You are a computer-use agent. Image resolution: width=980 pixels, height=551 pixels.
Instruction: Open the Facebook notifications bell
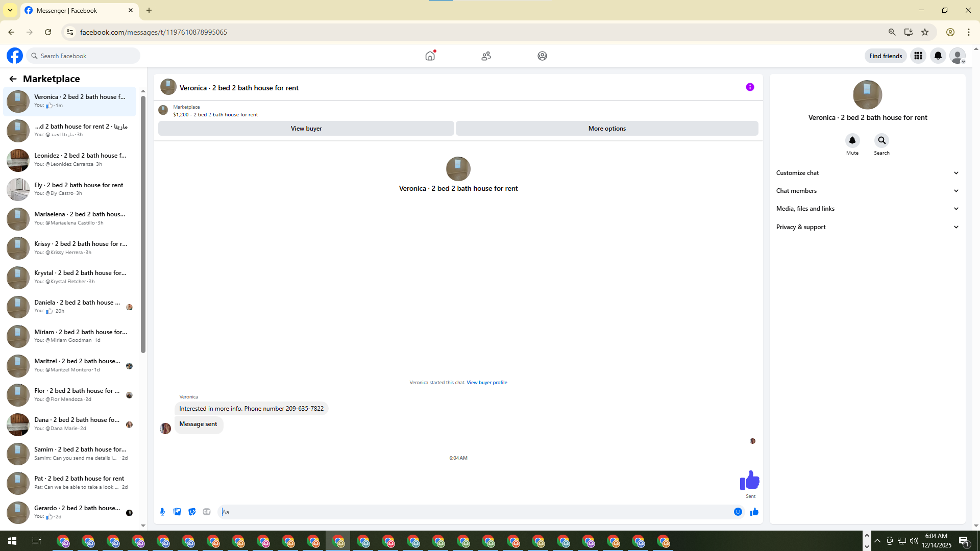click(938, 56)
